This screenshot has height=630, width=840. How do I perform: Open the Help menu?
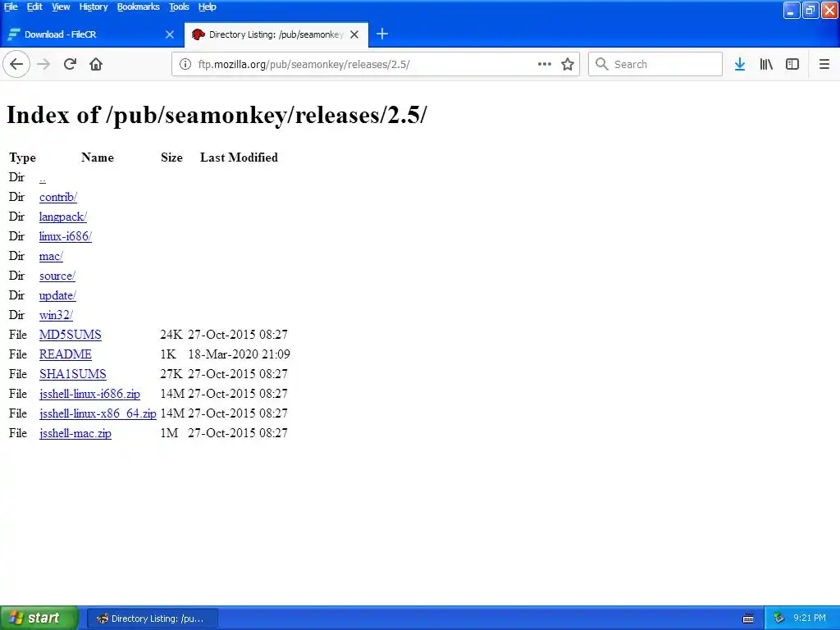pos(207,7)
